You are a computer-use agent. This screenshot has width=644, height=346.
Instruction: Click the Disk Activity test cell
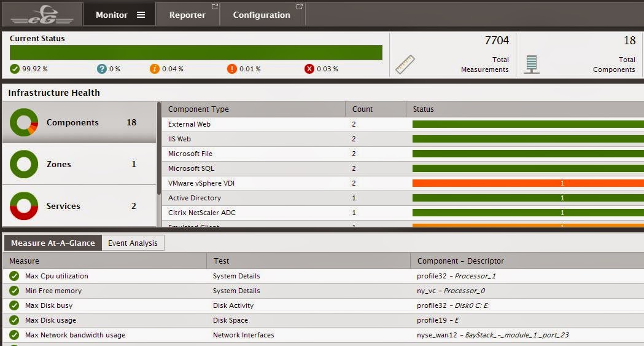coord(233,305)
